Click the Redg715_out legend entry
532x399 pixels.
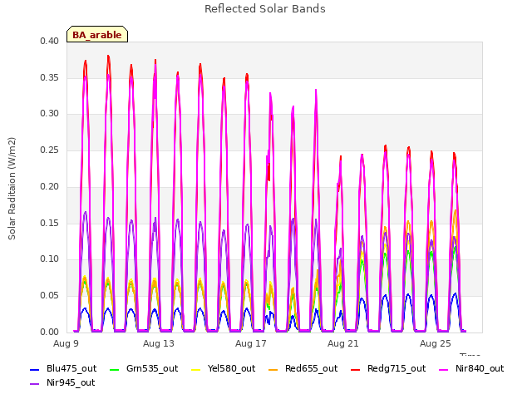[388, 369]
